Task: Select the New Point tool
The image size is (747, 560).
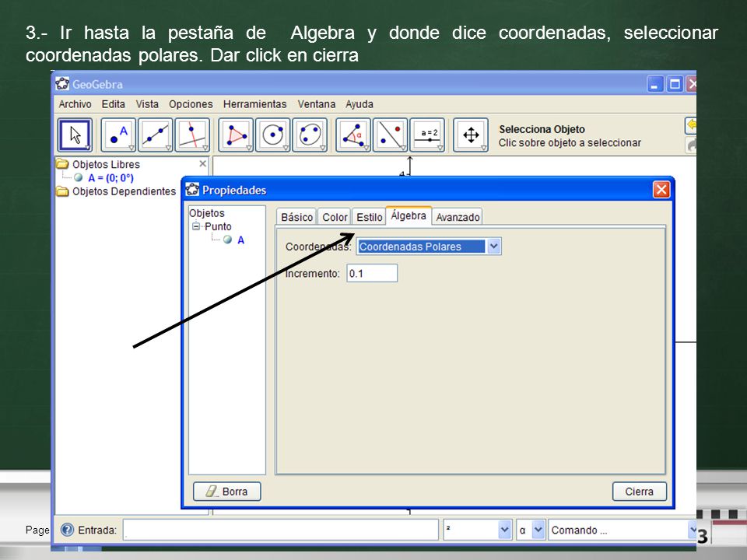Action: [x=118, y=135]
